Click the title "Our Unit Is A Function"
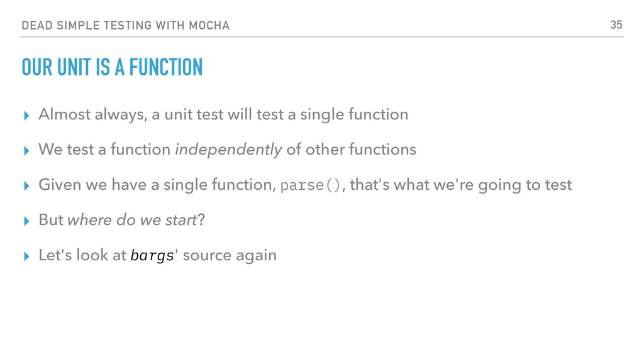This screenshot has height=362, width=644. [112, 67]
